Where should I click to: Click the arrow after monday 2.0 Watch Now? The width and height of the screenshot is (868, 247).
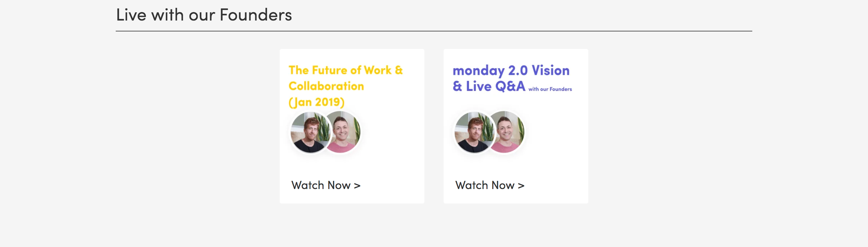click(521, 186)
